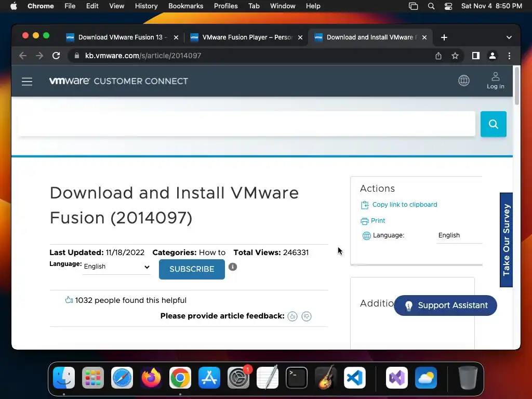Bookmark this page with the star
This screenshot has height=399, width=532.
455,56
